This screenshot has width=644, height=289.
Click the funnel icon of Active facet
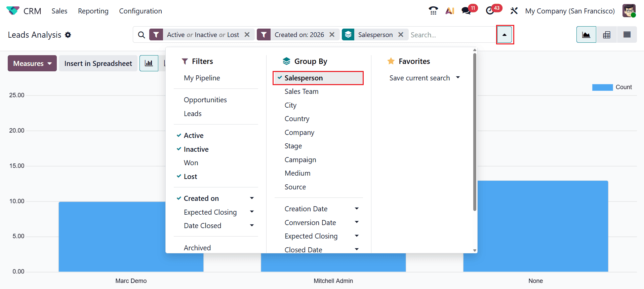point(156,35)
